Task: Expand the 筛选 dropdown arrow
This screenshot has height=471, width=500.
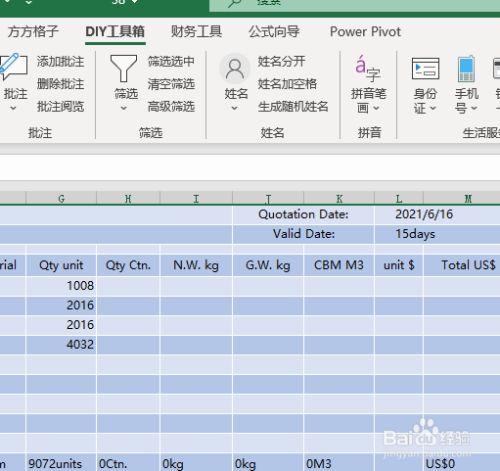Action: [x=124, y=108]
